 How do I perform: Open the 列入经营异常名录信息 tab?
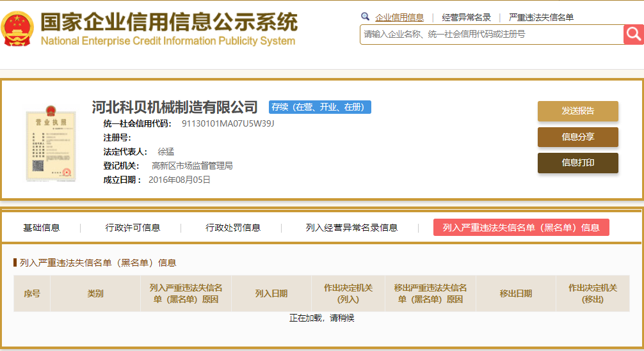[x=351, y=228]
